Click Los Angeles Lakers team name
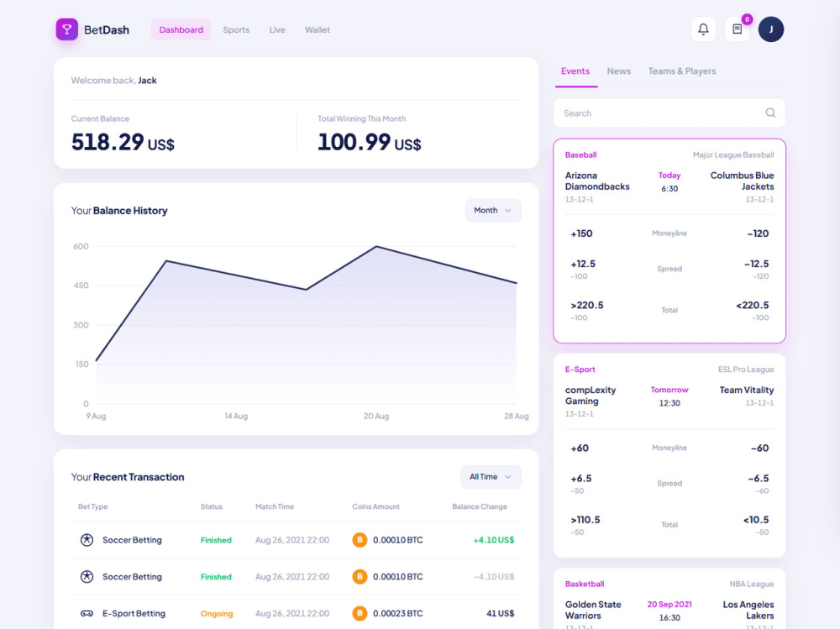This screenshot has width=840, height=629. pyautogui.click(x=748, y=611)
